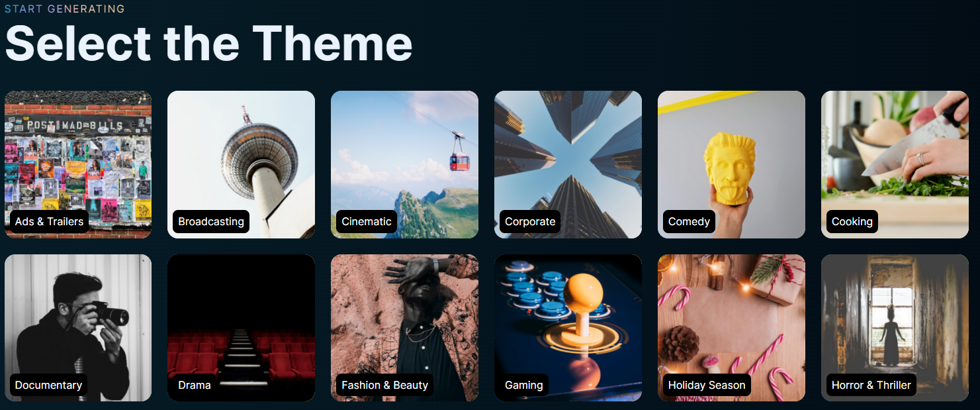Click the Start Generating text
The width and height of the screenshot is (980, 410).
65,9
